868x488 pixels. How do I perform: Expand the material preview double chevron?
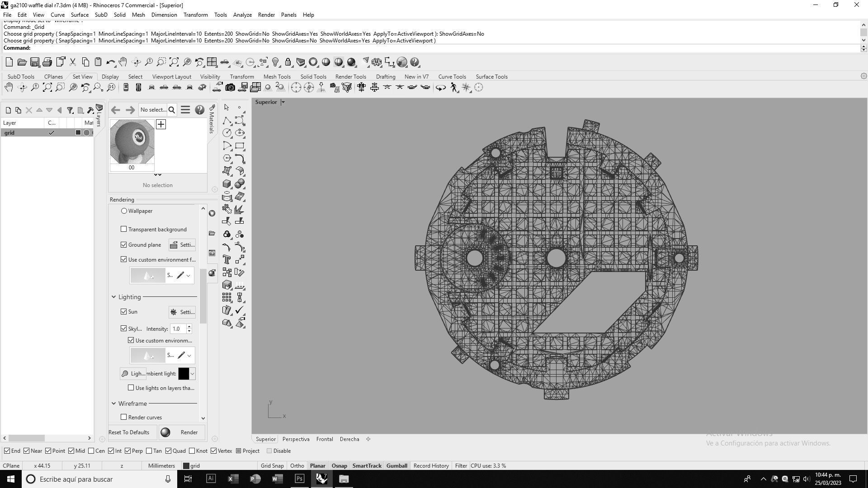pyautogui.click(x=157, y=175)
